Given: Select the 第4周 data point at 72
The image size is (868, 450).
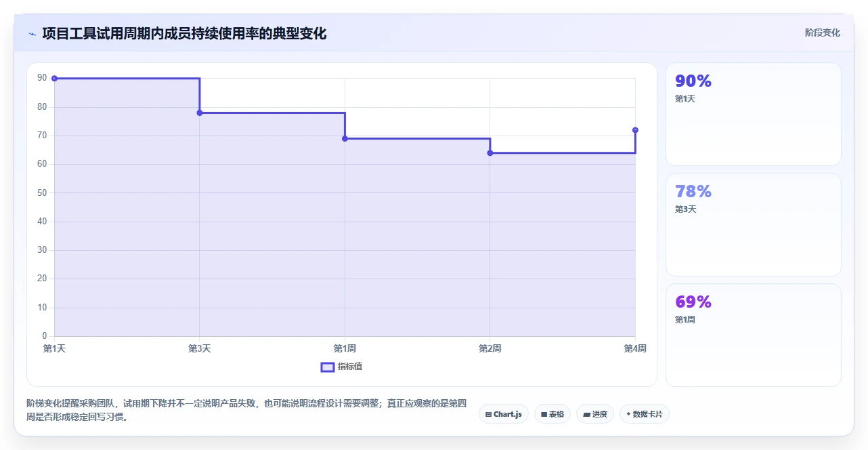Looking at the screenshot, I should (635, 130).
